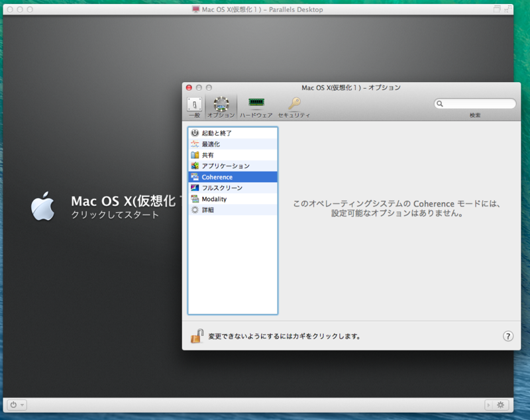Open power dropdown in Parallels window bottom bar
This screenshot has width=530, height=420.
pyautogui.click(x=17, y=405)
